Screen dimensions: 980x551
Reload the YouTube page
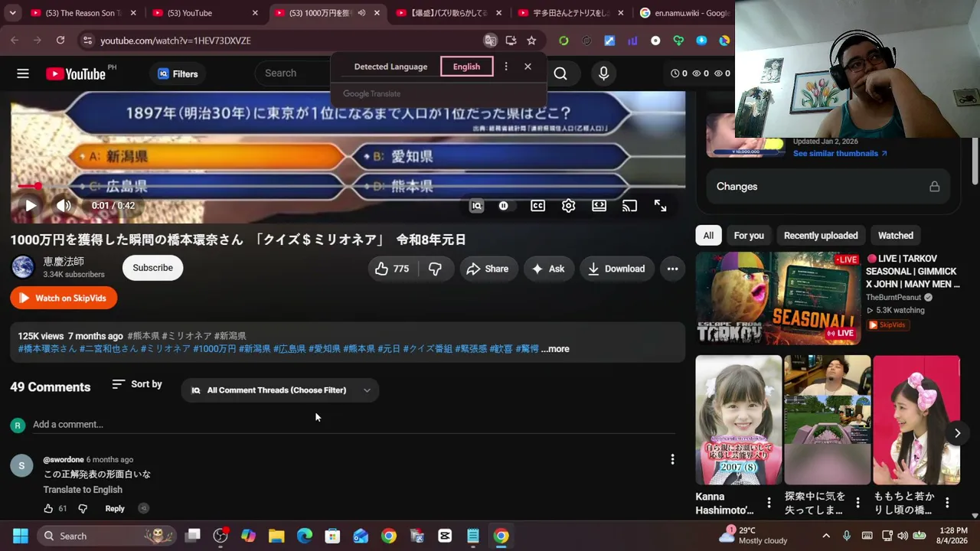[60, 41]
